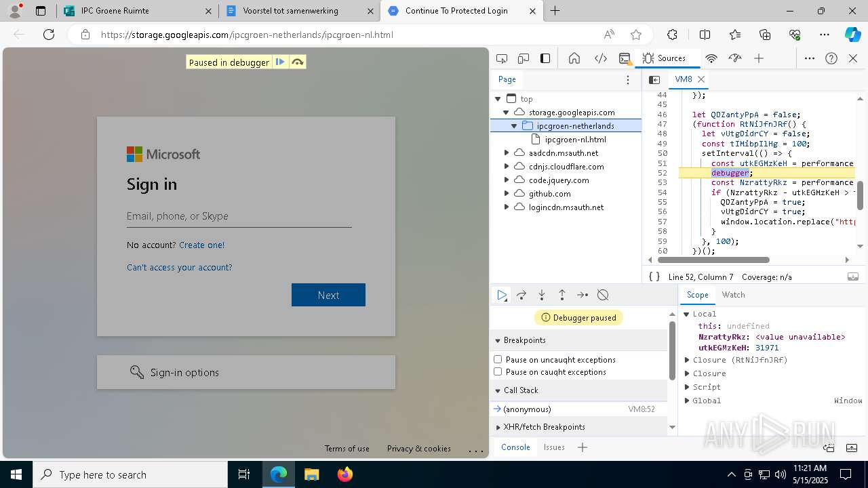The height and width of the screenshot is (488, 868).
Task: Open the Performance panel gauge icon
Action: tap(735, 58)
